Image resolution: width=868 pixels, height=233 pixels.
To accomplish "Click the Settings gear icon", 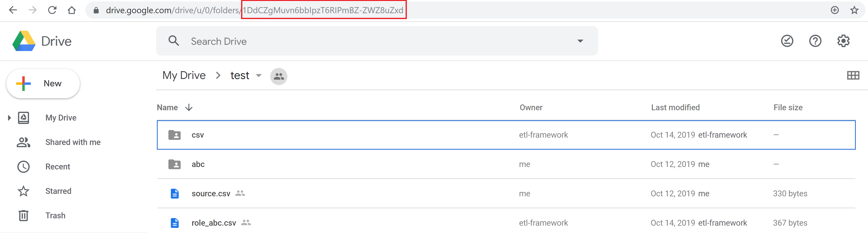I will tap(843, 41).
